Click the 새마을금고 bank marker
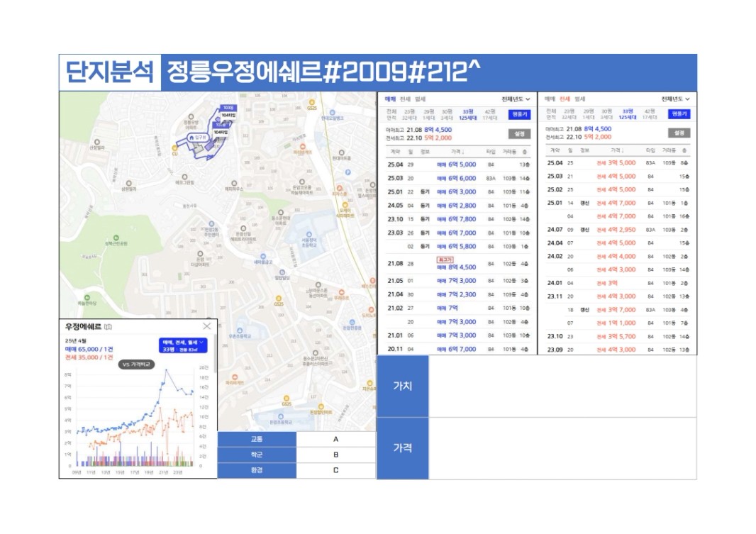 pos(263,258)
